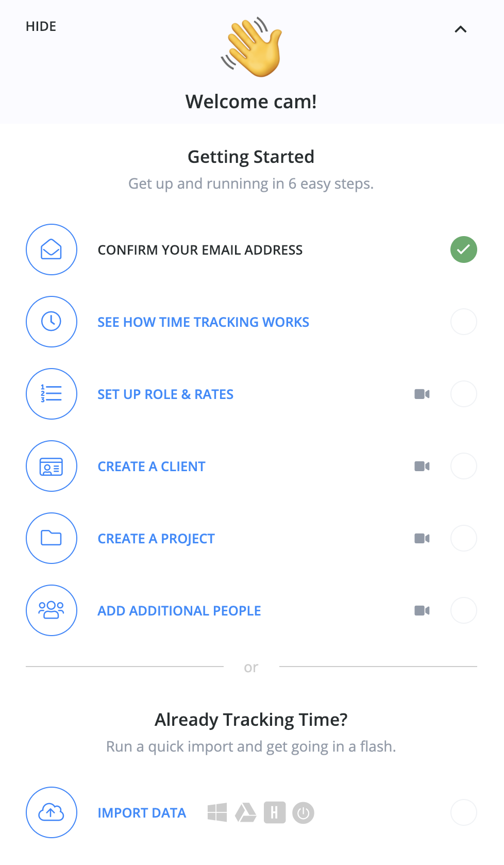Toggle the green confirmed email checkmark
The image size is (504, 865).
pyautogui.click(x=464, y=249)
